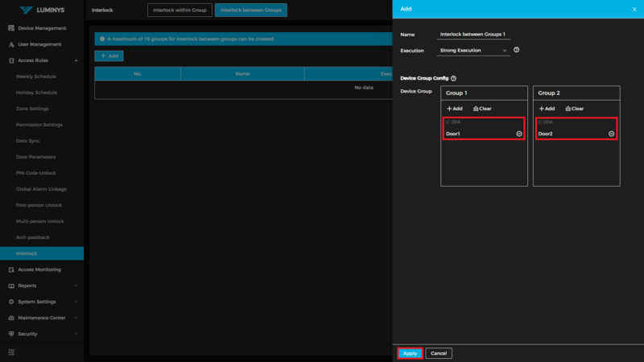Clear all devices in Group 1
The height and width of the screenshot is (362, 644).
coord(482,109)
